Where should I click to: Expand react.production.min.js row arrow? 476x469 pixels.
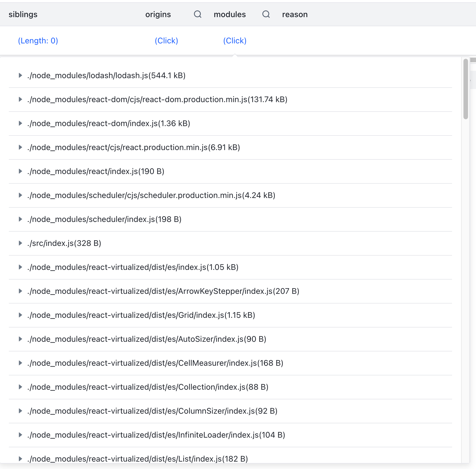click(20, 147)
